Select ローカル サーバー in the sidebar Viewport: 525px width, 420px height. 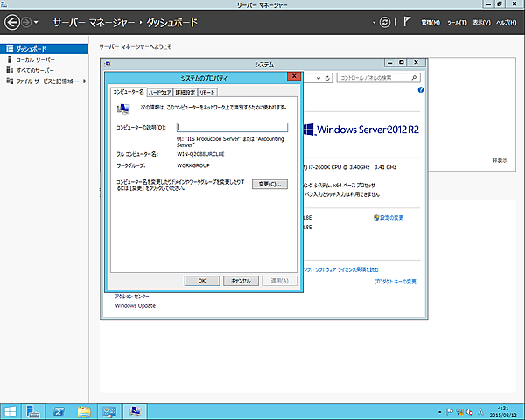[x=35, y=59]
